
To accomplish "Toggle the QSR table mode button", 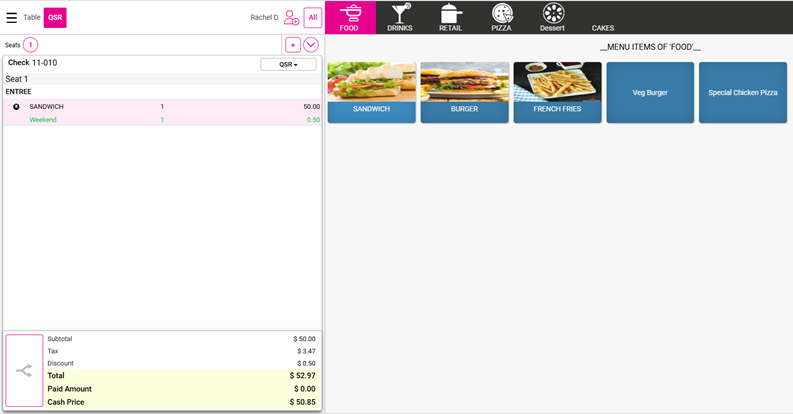I will [x=55, y=17].
